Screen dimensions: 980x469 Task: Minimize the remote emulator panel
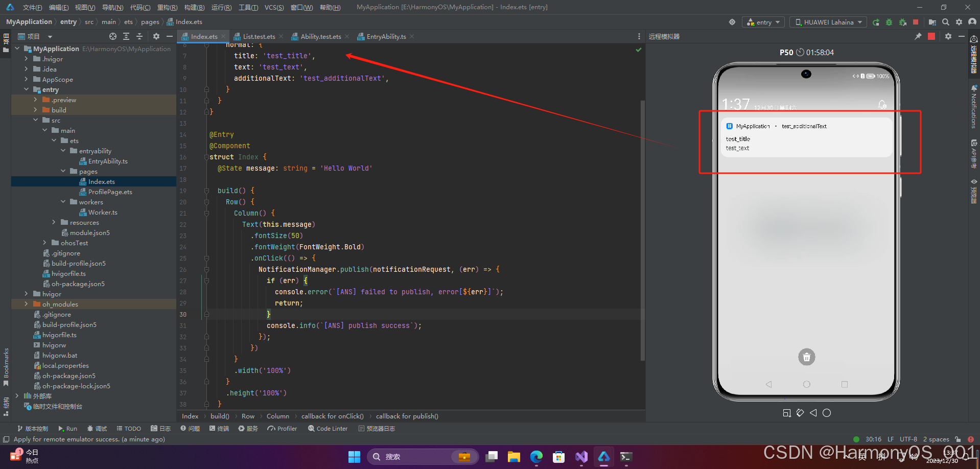click(962, 36)
